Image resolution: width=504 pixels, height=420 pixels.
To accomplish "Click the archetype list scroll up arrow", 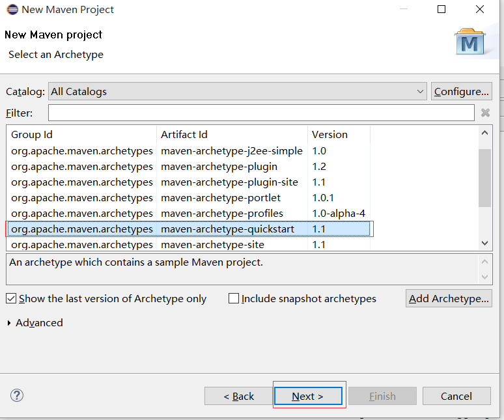I will (x=484, y=133).
